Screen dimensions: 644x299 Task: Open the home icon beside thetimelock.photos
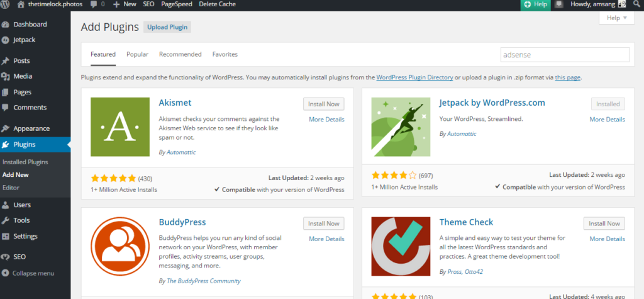click(x=21, y=4)
